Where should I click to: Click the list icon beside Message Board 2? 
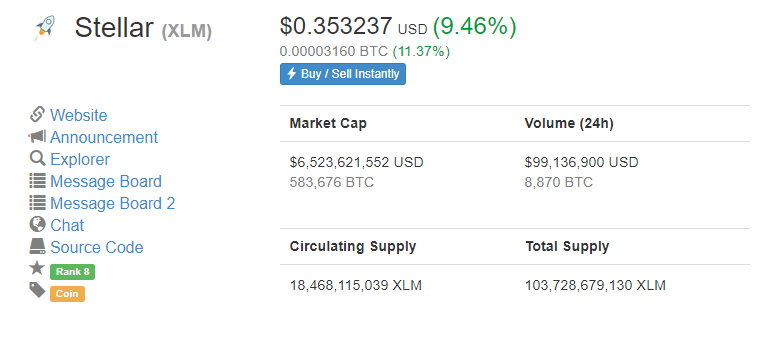pos(37,203)
